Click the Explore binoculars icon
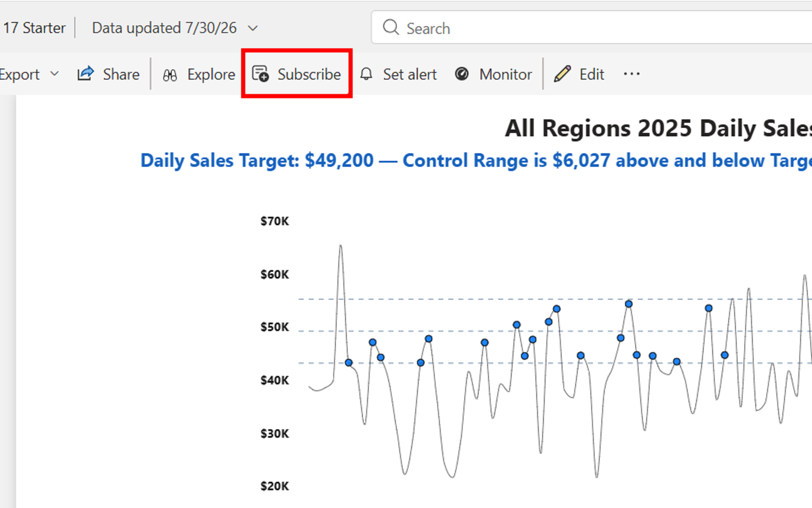 pyautogui.click(x=170, y=75)
